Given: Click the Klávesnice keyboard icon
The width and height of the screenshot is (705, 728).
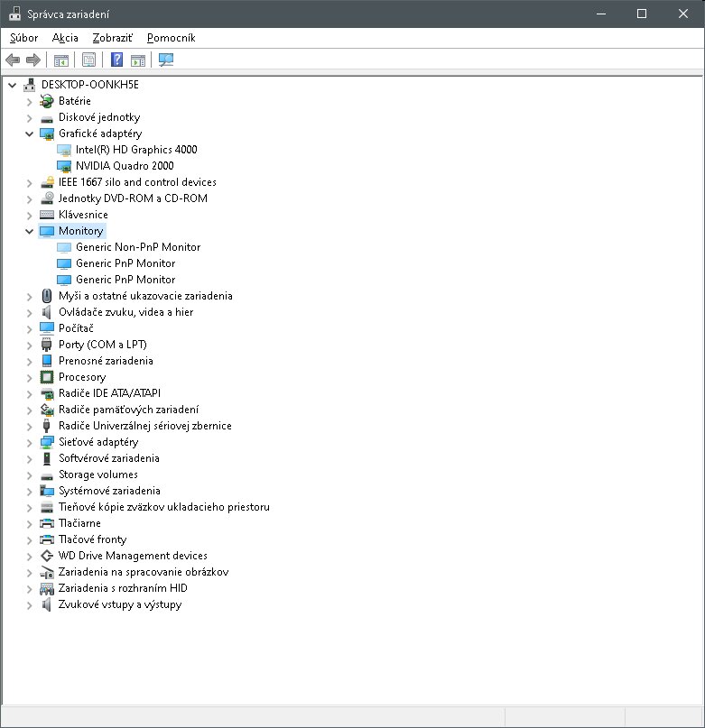Looking at the screenshot, I should pos(46,215).
